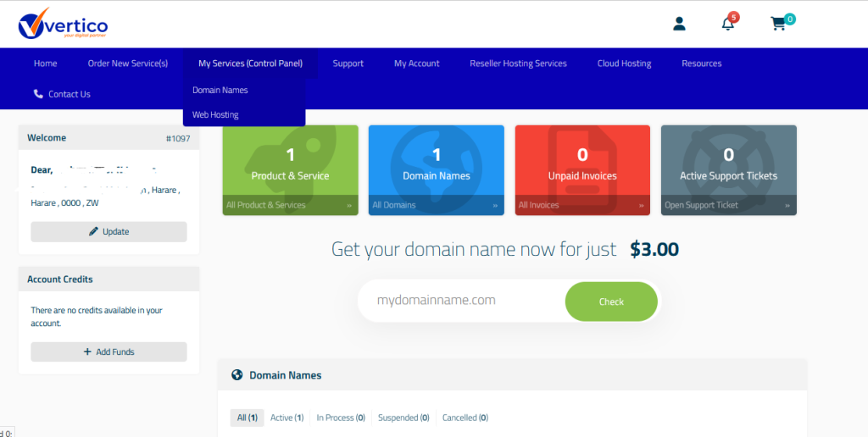Open the user account profile icon
The image size is (868, 437).
point(679,24)
